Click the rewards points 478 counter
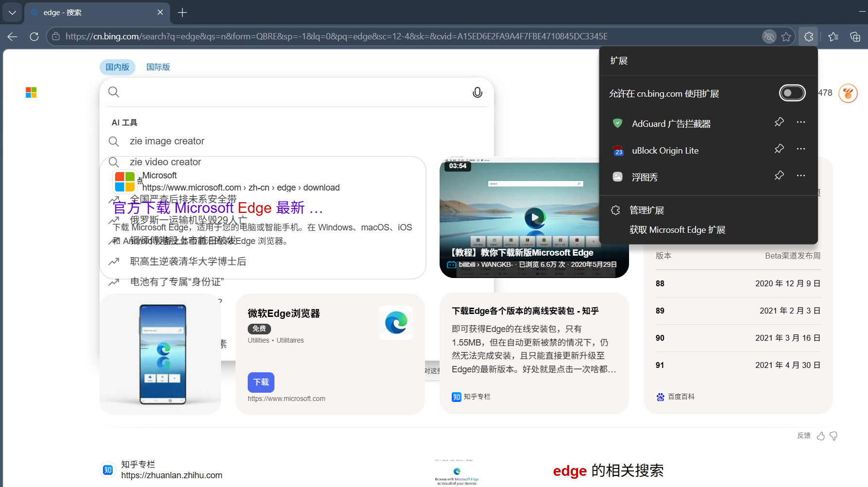Screen dimensions: 868x487 coord(825,93)
